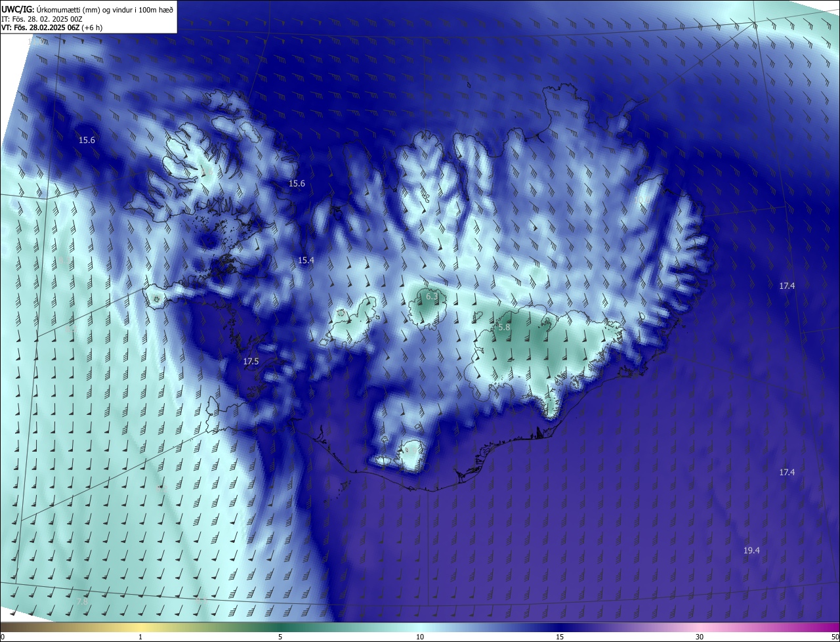
Task: Click the 17.4 label off the East Fjords coast
Action: coord(787,286)
